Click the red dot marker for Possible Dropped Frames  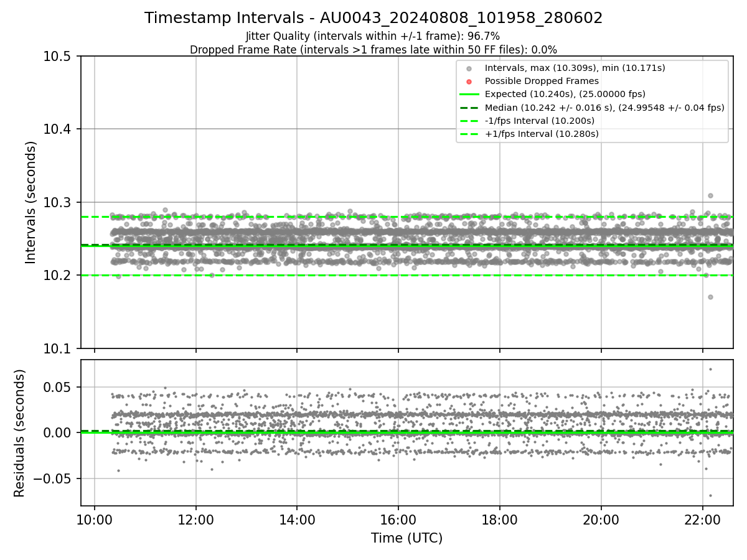(469, 82)
